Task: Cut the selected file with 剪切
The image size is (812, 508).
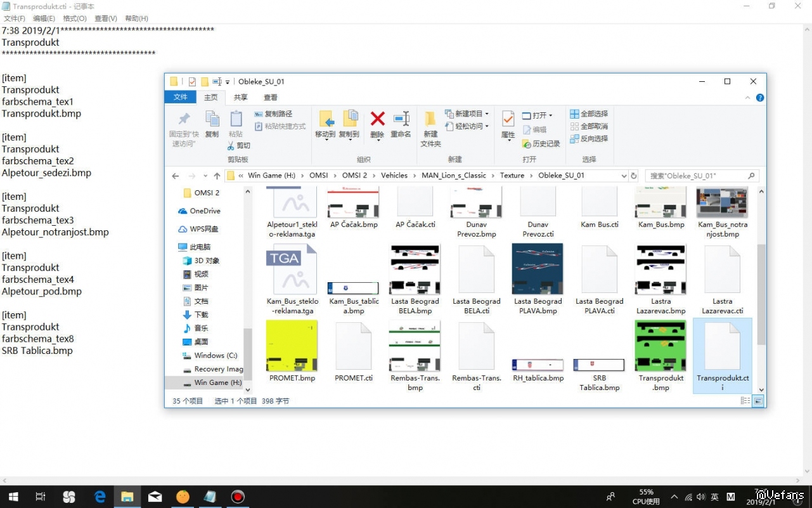Action: pyautogui.click(x=239, y=146)
